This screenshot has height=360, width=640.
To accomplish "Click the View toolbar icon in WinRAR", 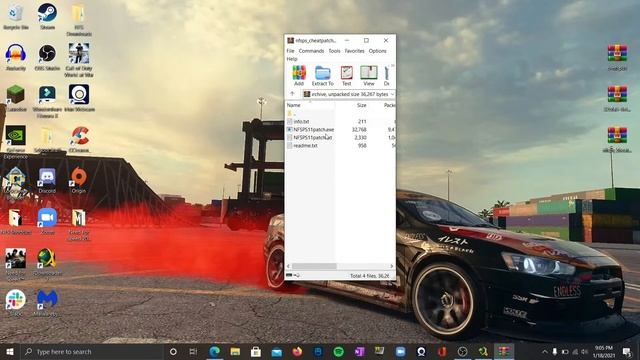I will click(369, 76).
